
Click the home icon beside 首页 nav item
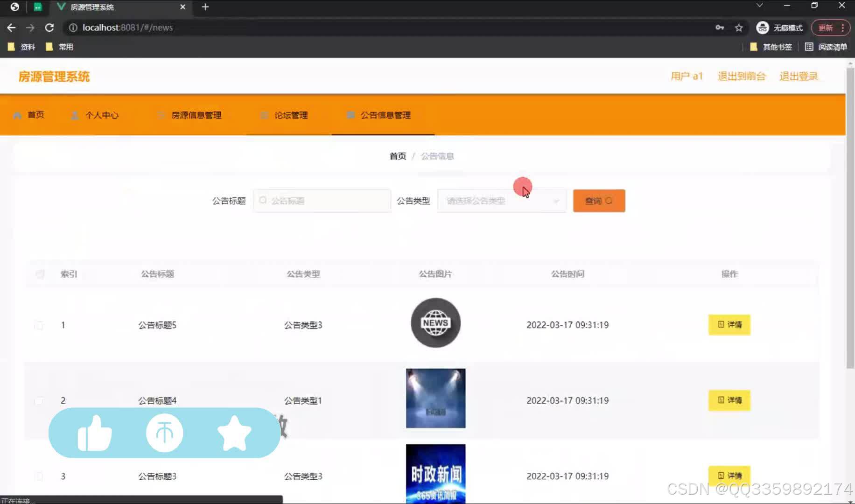[17, 115]
